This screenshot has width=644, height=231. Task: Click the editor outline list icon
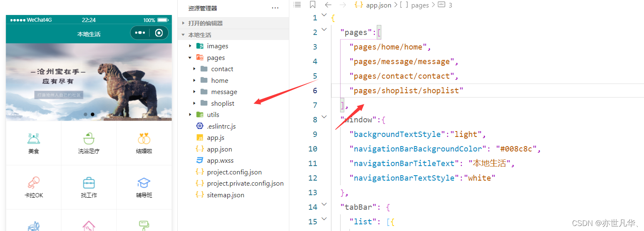click(297, 5)
